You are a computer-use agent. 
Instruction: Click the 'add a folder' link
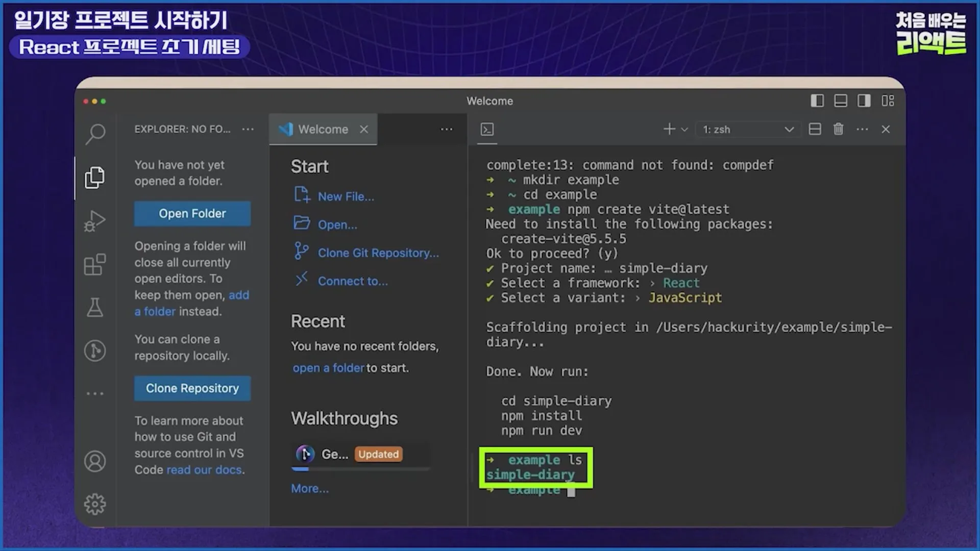192,303
